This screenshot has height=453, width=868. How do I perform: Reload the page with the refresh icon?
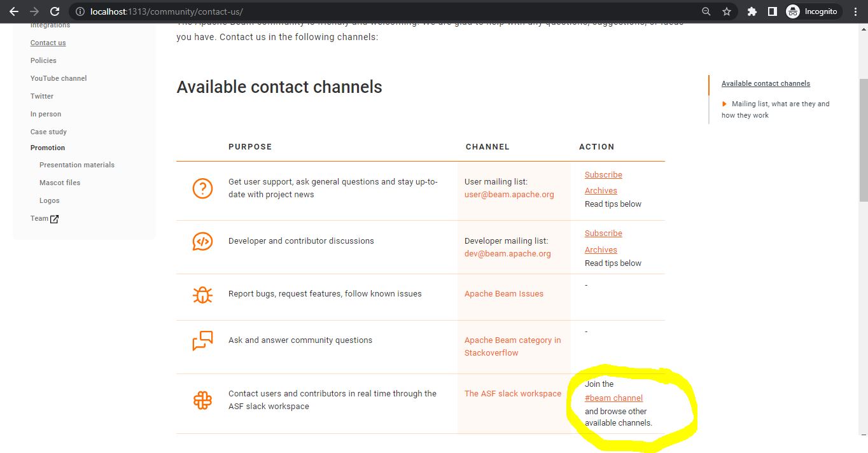click(55, 11)
